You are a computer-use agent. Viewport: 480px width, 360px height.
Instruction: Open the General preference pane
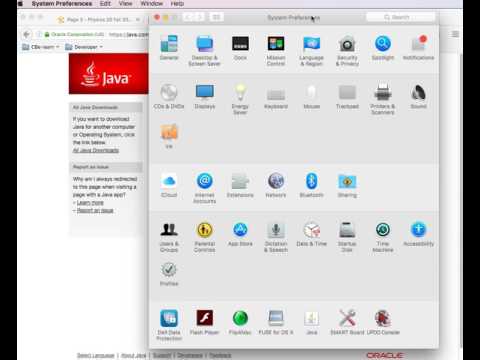169,48
